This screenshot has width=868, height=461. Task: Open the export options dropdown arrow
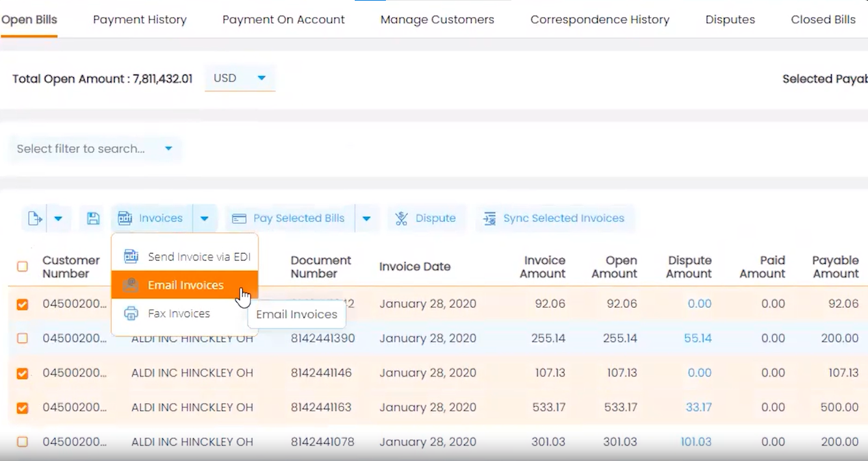click(58, 219)
